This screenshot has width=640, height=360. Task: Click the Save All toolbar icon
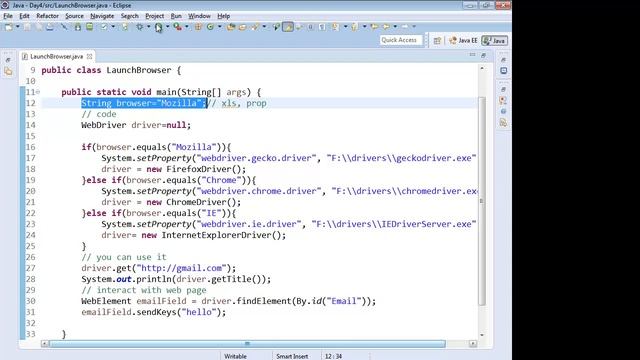[39, 27]
